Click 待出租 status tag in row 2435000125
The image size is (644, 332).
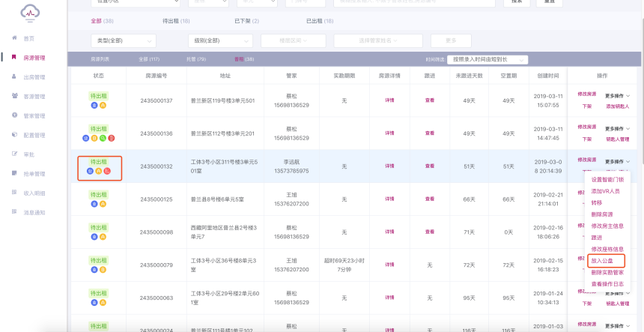99,194
